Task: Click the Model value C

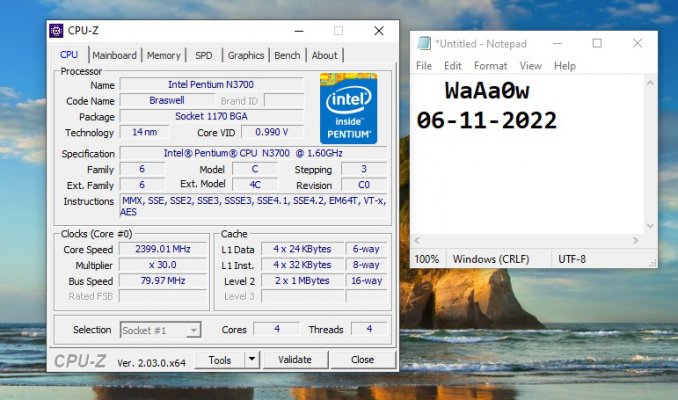Action: [255, 169]
